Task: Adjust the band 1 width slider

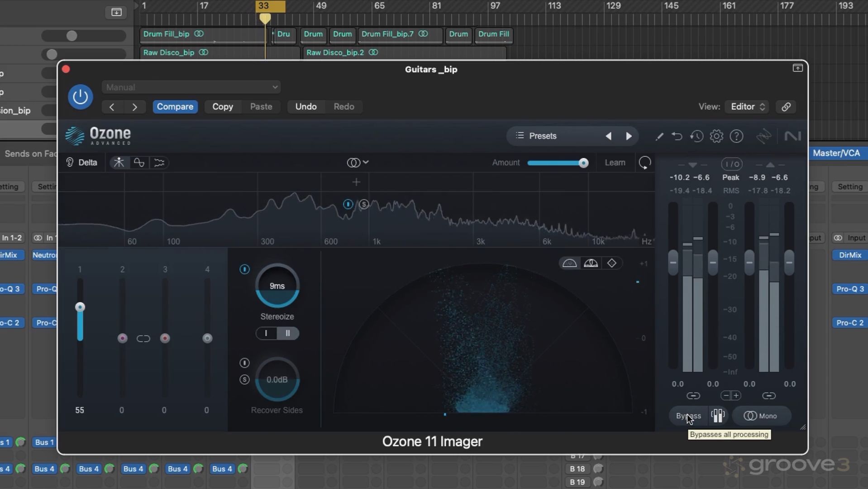Action: pyautogui.click(x=80, y=307)
